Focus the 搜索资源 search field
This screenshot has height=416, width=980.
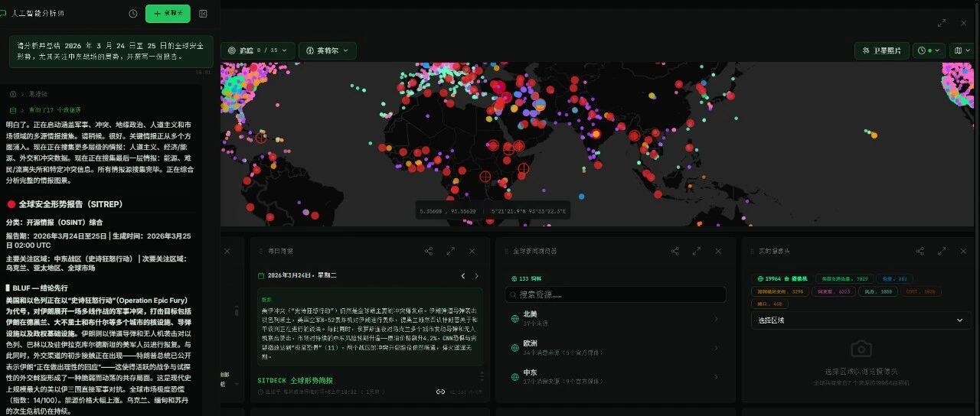[616, 294]
